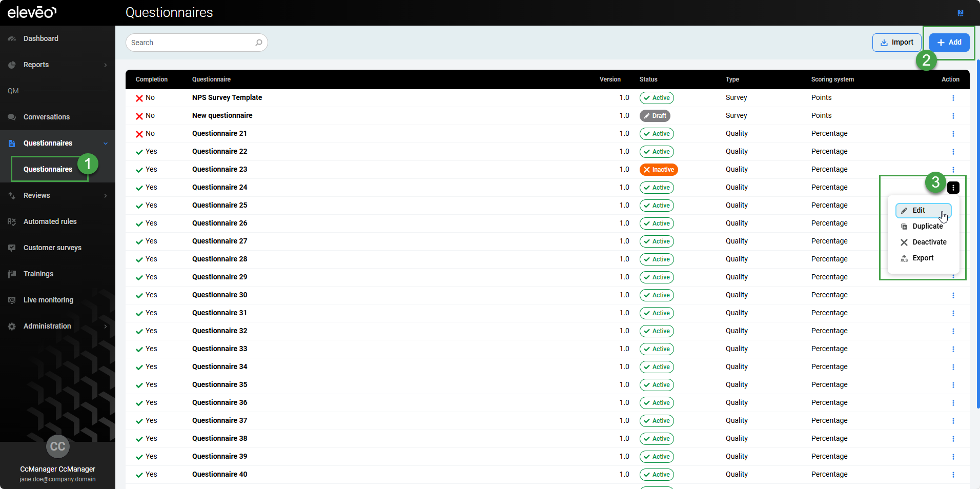
Task: Select Duplicate in the context menu
Action: pyautogui.click(x=927, y=226)
